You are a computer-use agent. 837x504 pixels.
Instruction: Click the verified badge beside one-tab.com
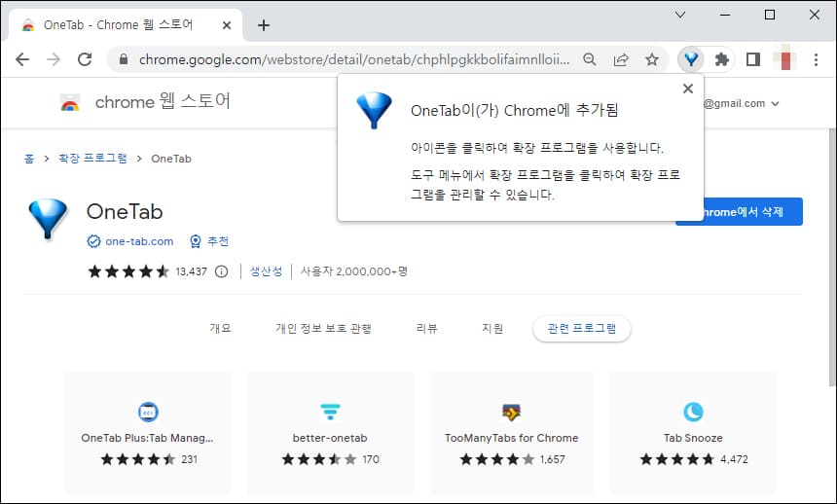(93, 241)
